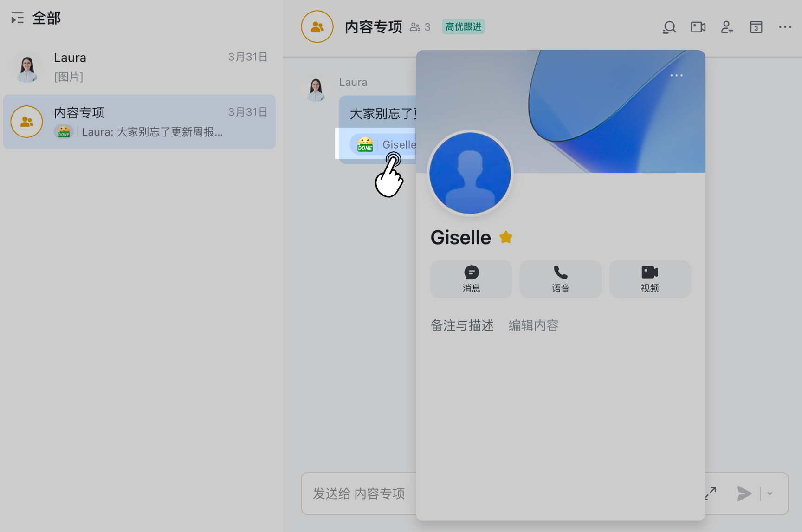Open the Laura conversation in the chat list
This screenshot has height=532, width=802.
[x=139, y=67]
